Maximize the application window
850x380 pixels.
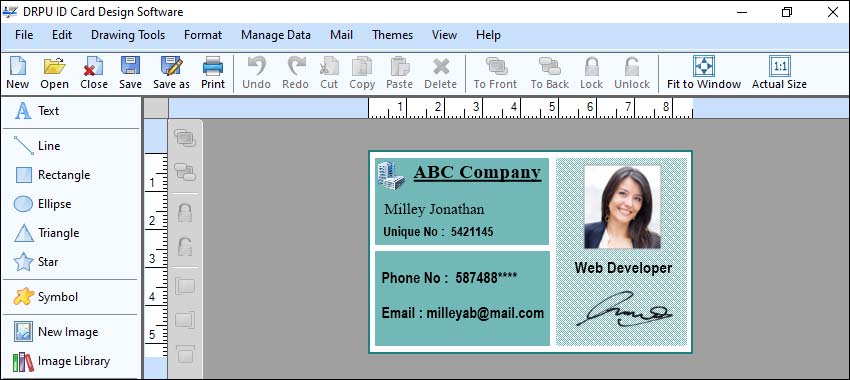click(787, 12)
